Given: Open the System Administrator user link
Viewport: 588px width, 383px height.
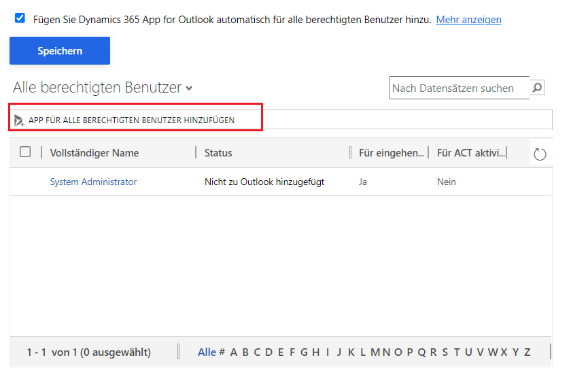Looking at the screenshot, I should pos(93,182).
